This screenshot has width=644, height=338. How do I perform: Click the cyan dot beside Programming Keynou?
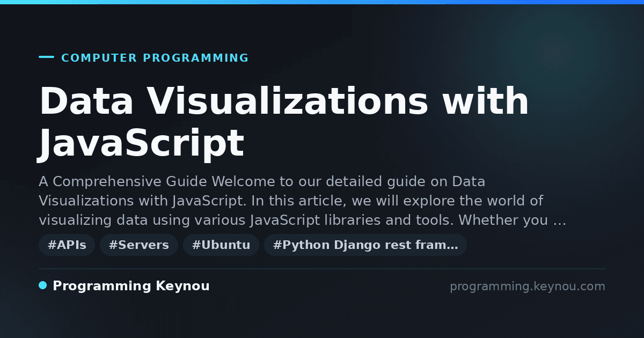tap(43, 285)
